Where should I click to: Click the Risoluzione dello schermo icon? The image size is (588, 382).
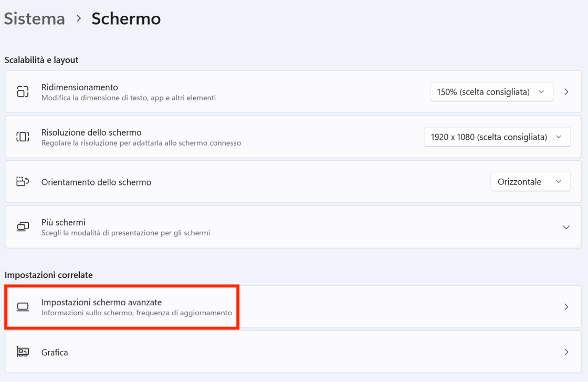23,137
